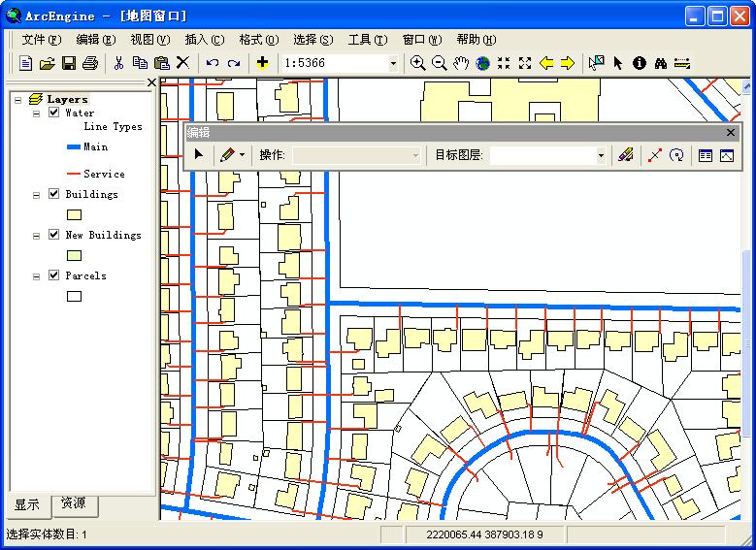Go back to previous extent arrow

[546, 63]
